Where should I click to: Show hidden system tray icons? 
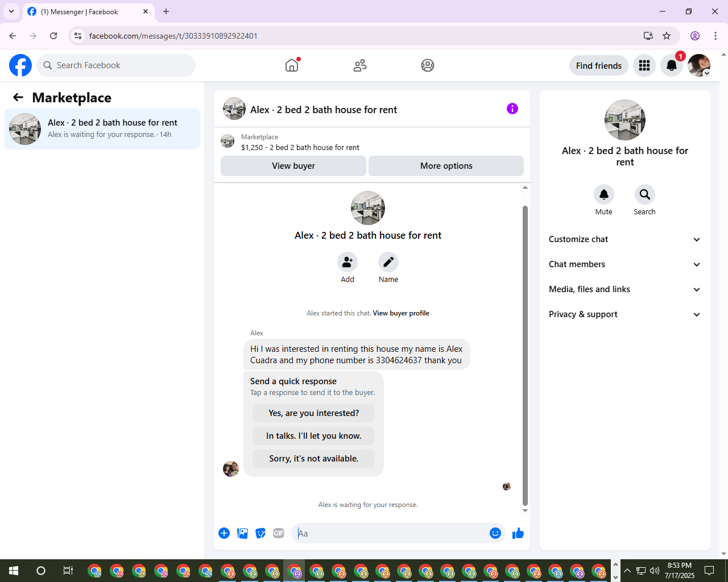coord(627,571)
